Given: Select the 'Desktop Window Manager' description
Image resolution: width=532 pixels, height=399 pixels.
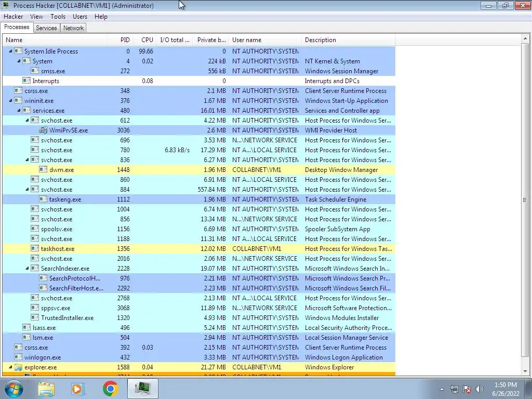Looking at the screenshot, I should (341, 170).
